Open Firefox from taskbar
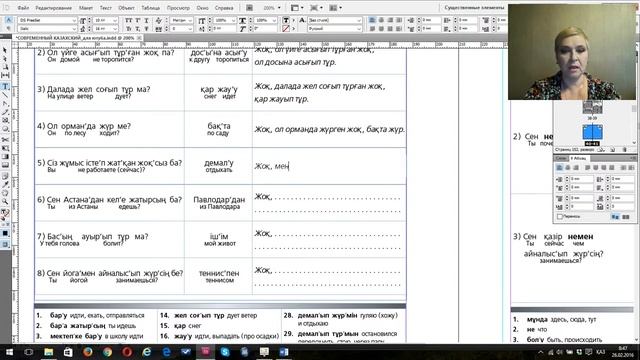Viewport: 640px width, 360px height. (88, 352)
